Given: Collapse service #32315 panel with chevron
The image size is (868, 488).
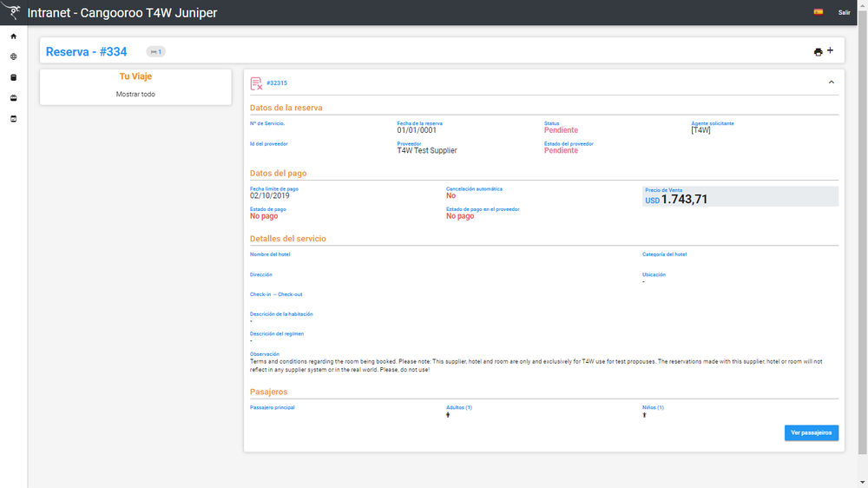Looking at the screenshot, I should tap(832, 82).
